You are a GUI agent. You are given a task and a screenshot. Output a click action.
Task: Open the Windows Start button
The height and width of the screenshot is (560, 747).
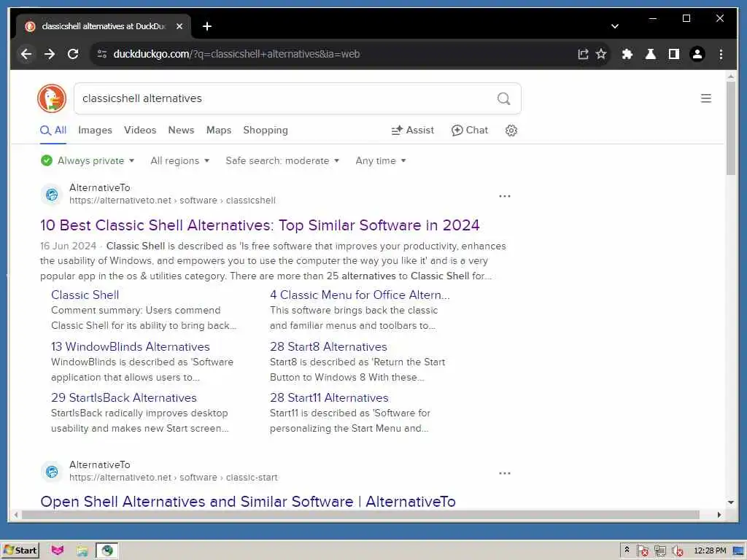pos(20,551)
